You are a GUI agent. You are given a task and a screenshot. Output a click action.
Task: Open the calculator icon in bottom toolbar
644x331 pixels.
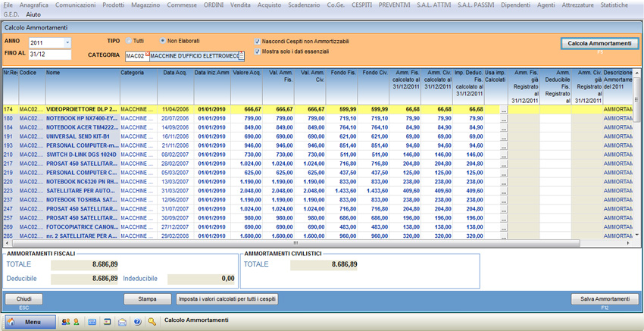pyautogui.click(x=92, y=322)
